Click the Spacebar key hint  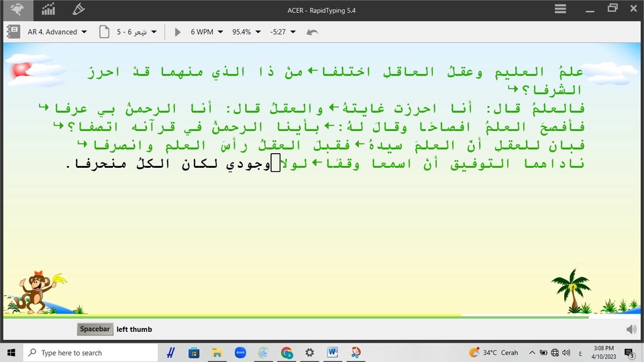tap(95, 329)
